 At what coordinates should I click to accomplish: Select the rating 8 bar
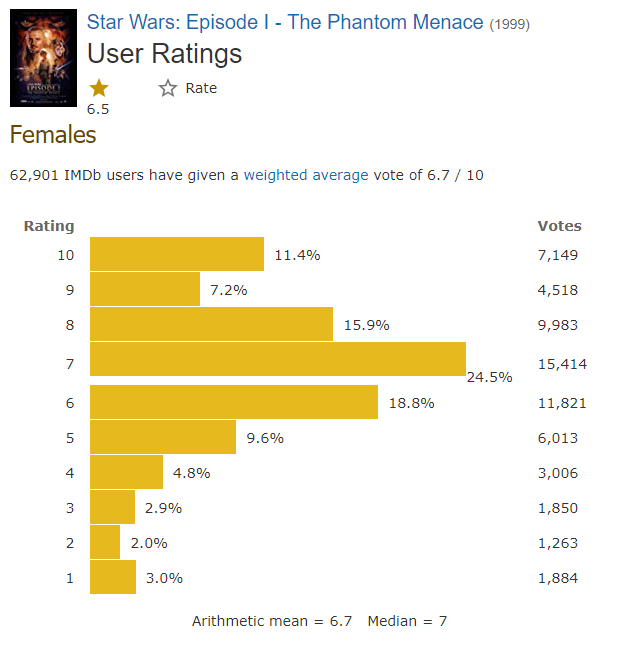pos(211,324)
